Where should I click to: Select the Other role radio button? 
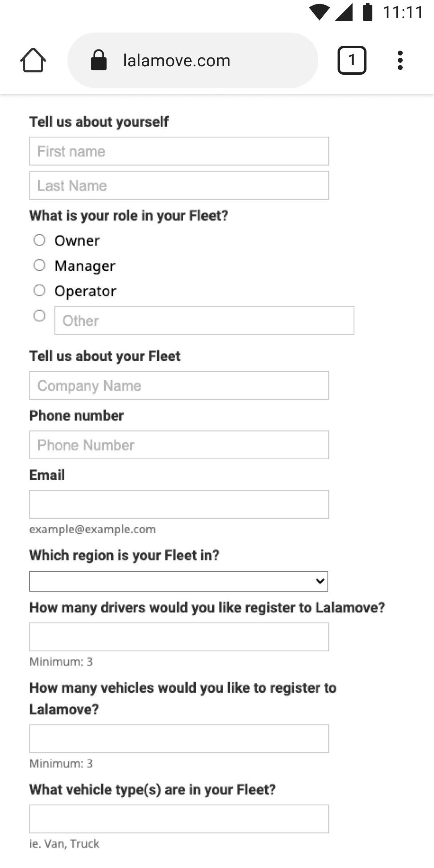(39, 316)
